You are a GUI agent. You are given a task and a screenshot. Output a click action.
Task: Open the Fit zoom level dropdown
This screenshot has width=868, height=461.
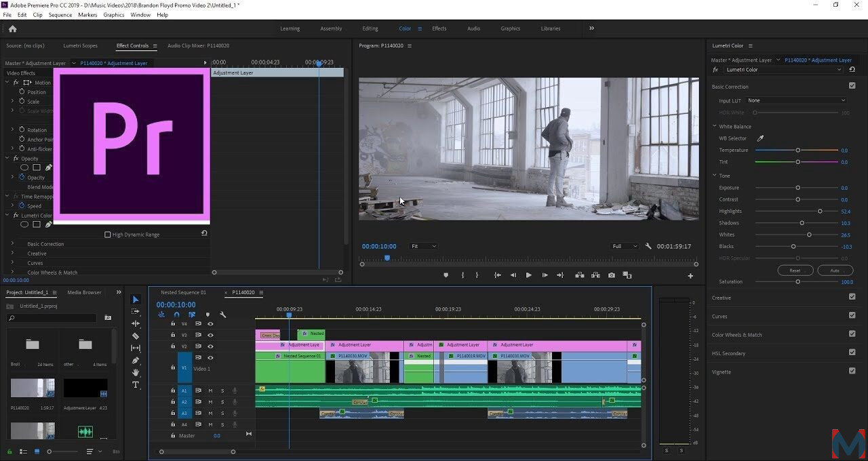(424, 246)
